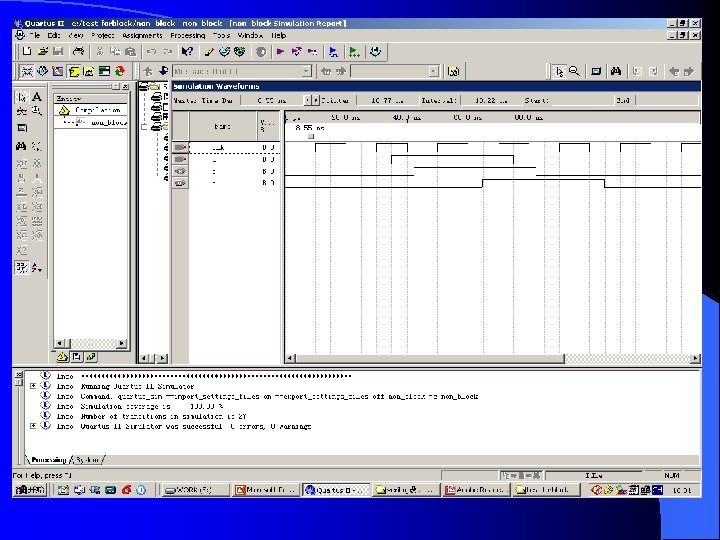
Task: Click the full screen icon in side toolbar
Action: click(22, 128)
